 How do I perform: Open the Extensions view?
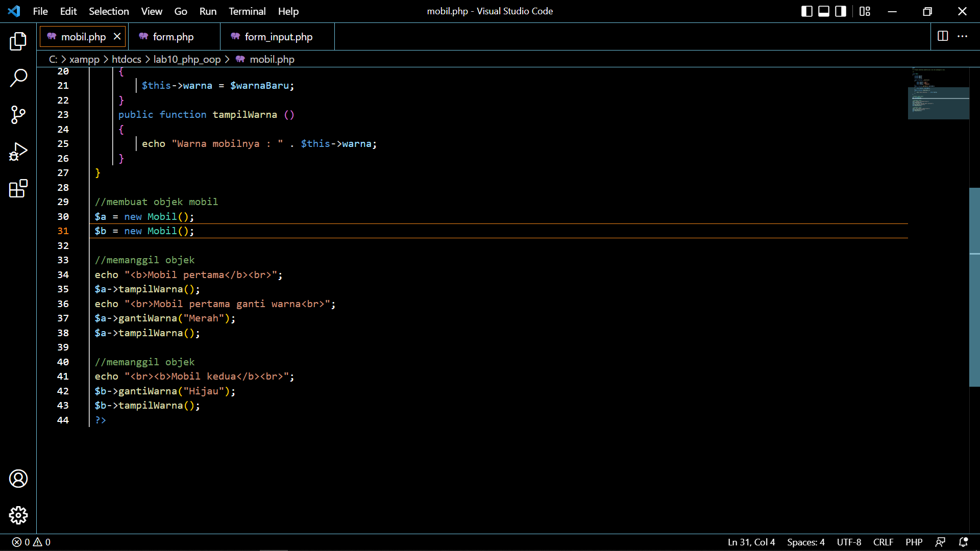[x=18, y=188]
